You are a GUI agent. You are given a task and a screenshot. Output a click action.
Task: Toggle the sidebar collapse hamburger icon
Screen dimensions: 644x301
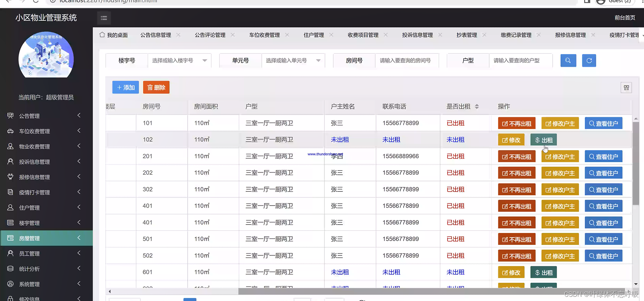pyautogui.click(x=104, y=18)
